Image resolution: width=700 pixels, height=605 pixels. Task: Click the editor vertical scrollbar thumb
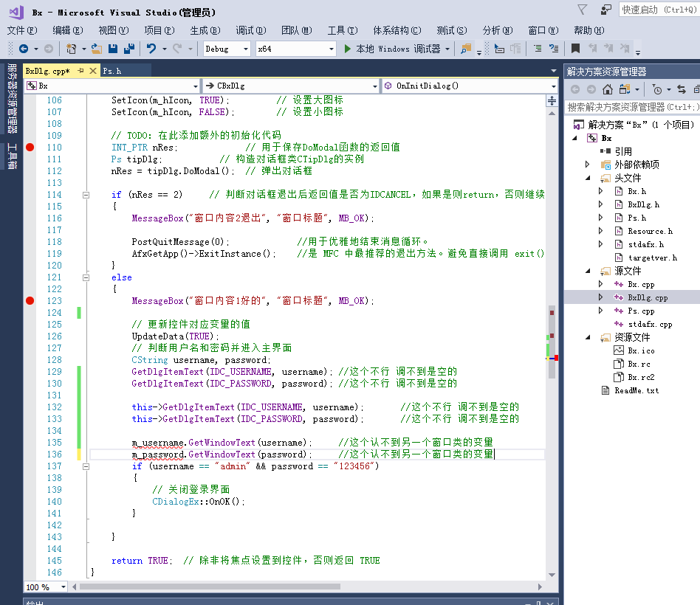[552, 342]
